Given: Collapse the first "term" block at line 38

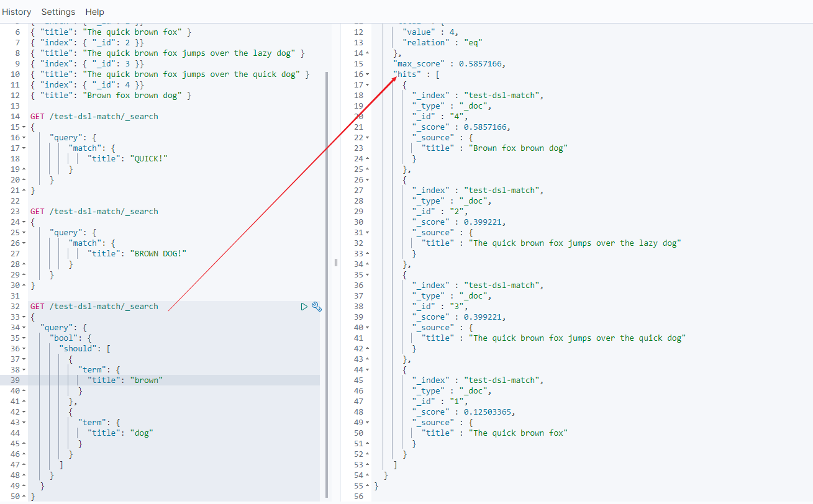Looking at the screenshot, I should (24, 370).
